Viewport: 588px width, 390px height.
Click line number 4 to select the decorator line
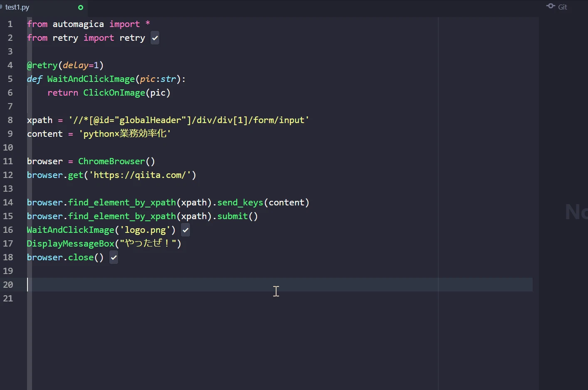coord(10,65)
